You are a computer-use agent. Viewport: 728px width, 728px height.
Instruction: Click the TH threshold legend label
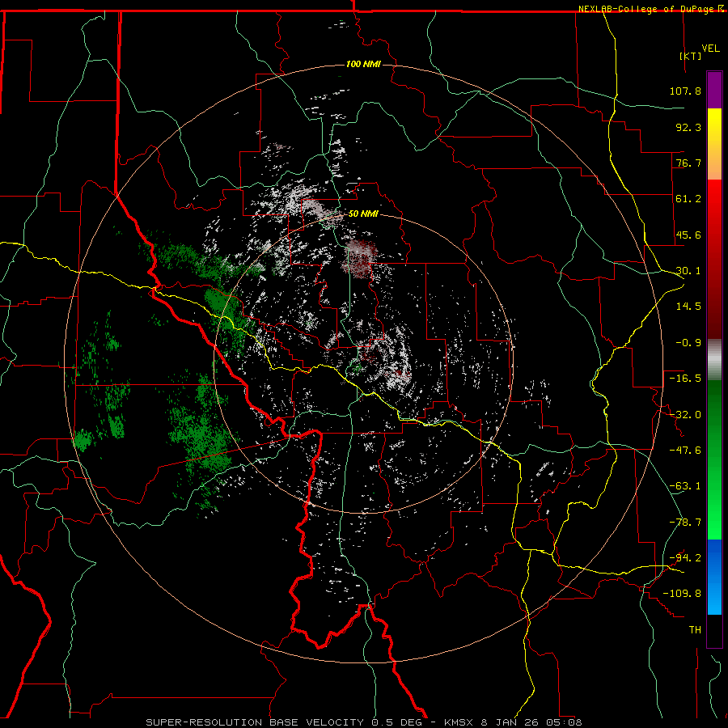695,630
